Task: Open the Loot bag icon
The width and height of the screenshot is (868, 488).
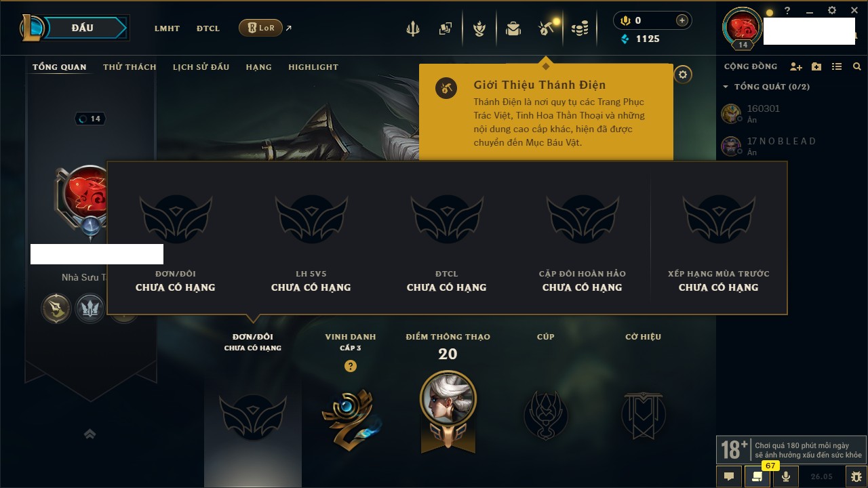Action: 513,28
